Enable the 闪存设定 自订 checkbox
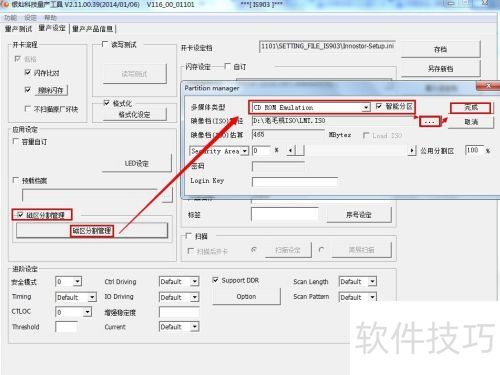Image resolution: width=500 pixels, height=375 pixels. pos(227,66)
